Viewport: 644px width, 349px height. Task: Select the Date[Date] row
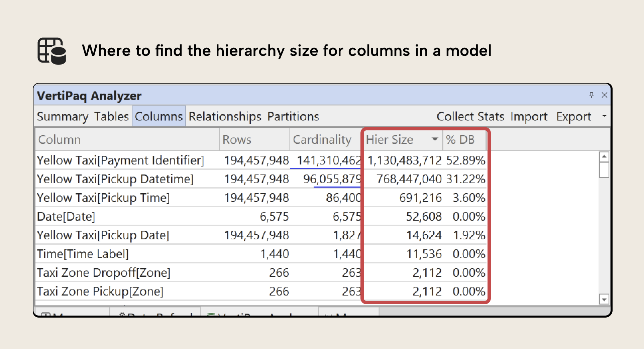point(66,216)
